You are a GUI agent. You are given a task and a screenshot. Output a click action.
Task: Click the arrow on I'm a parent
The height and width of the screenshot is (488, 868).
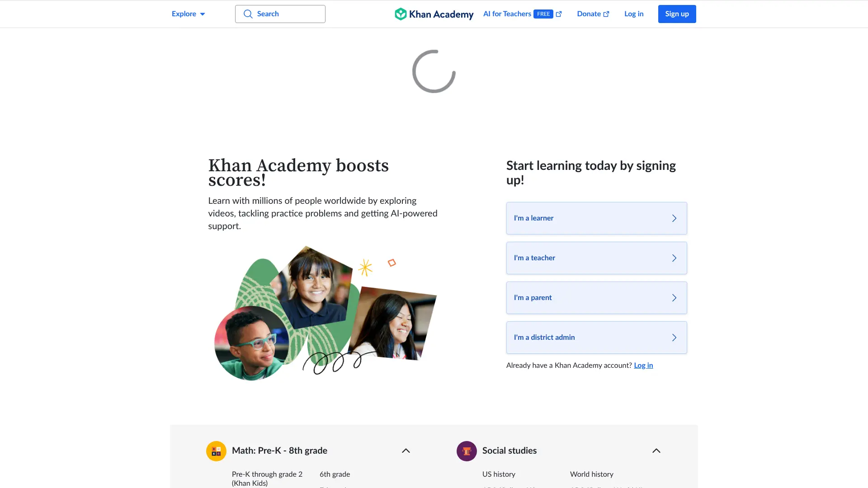674,298
